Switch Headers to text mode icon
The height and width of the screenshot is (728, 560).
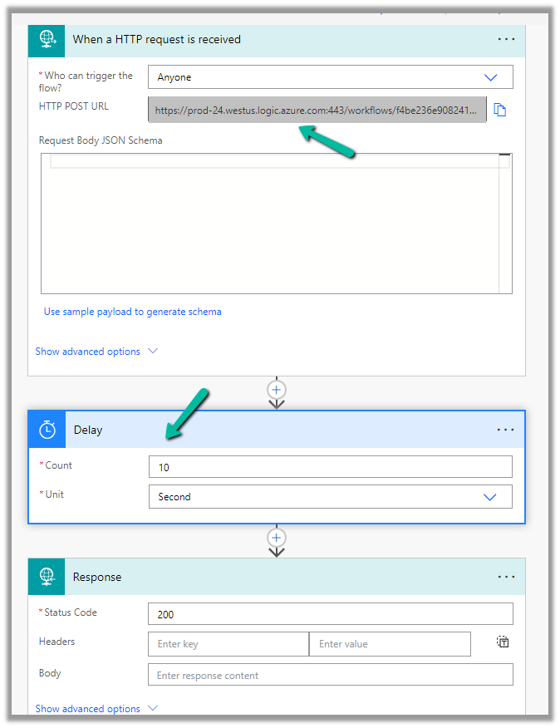pos(503,642)
